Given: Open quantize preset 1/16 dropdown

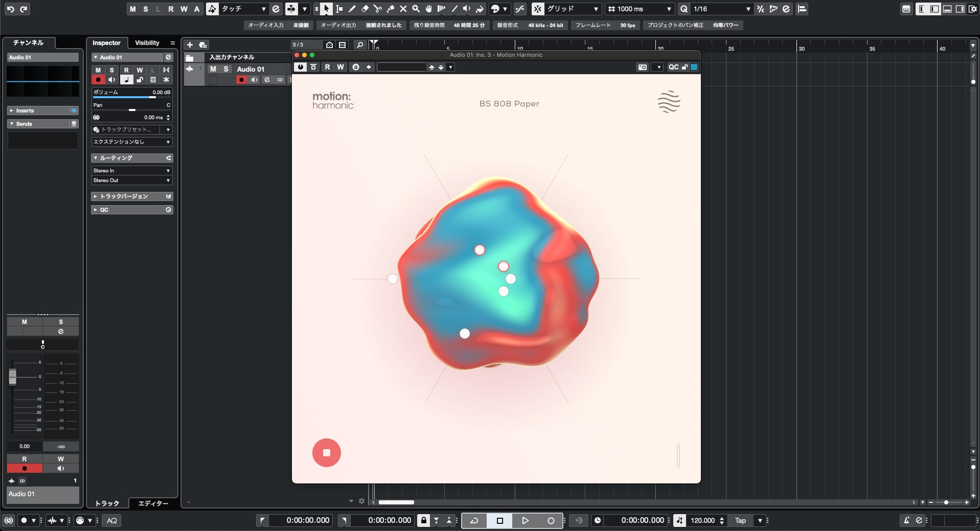Looking at the screenshot, I should pos(722,9).
